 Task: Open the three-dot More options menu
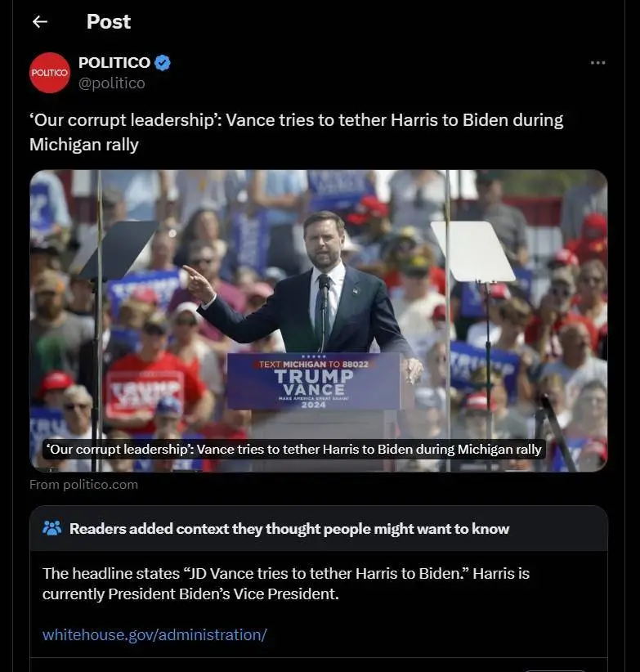[597, 63]
